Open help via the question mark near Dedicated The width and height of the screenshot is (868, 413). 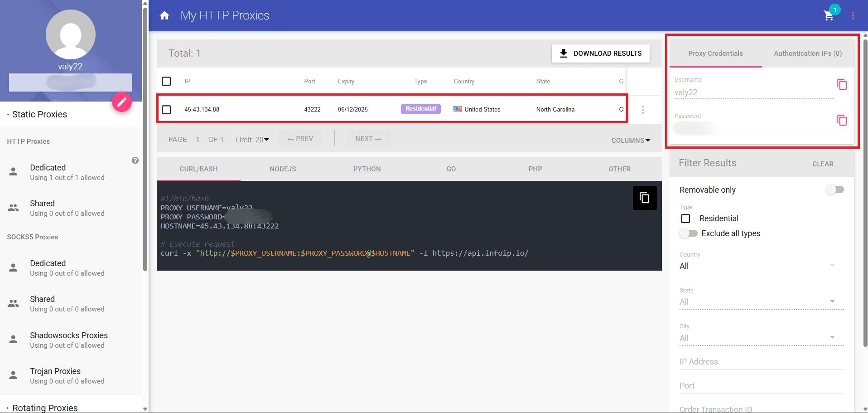coord(135,160)
